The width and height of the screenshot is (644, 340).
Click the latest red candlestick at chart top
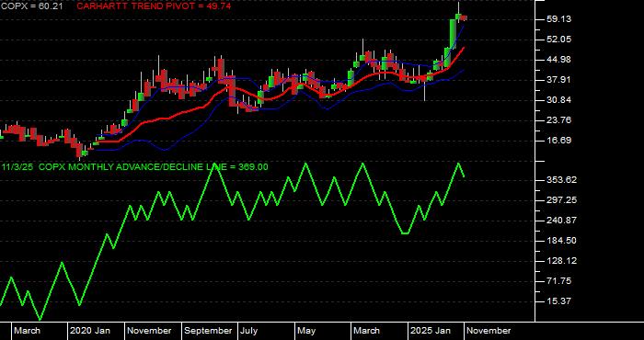click(464, 18)
